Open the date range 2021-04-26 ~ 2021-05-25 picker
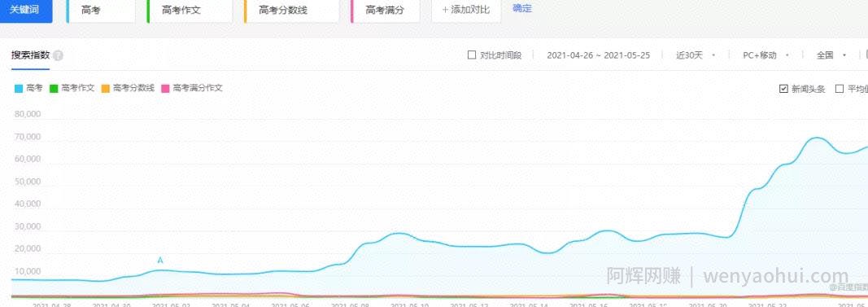The width and height of the screenshot is (868, 307). [599, 55]
